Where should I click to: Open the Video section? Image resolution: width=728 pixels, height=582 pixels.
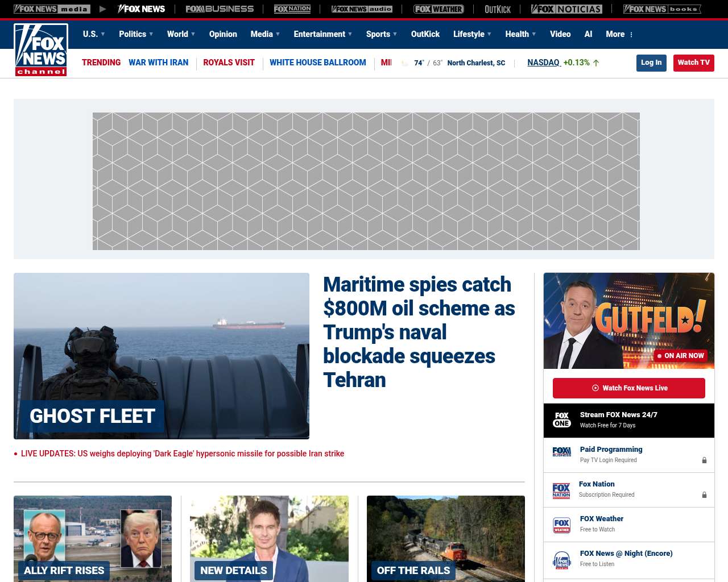click(560, 34)
